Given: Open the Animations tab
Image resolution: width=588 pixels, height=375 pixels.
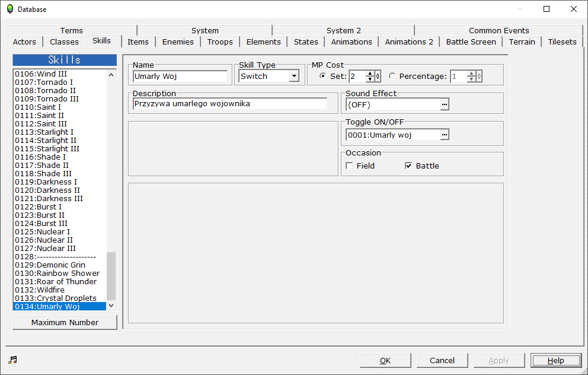Looking at the screenshot, I should (x=351, y=42).
